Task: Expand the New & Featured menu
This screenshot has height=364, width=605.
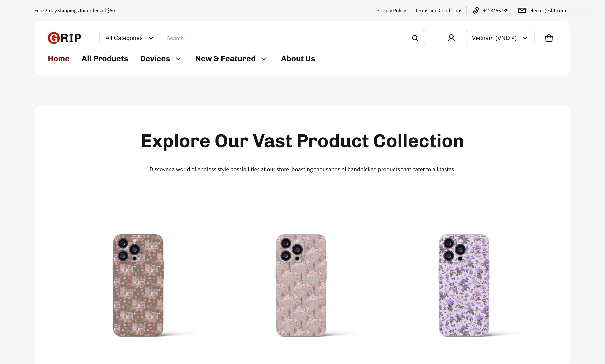Action: click(x=231, y=59)
